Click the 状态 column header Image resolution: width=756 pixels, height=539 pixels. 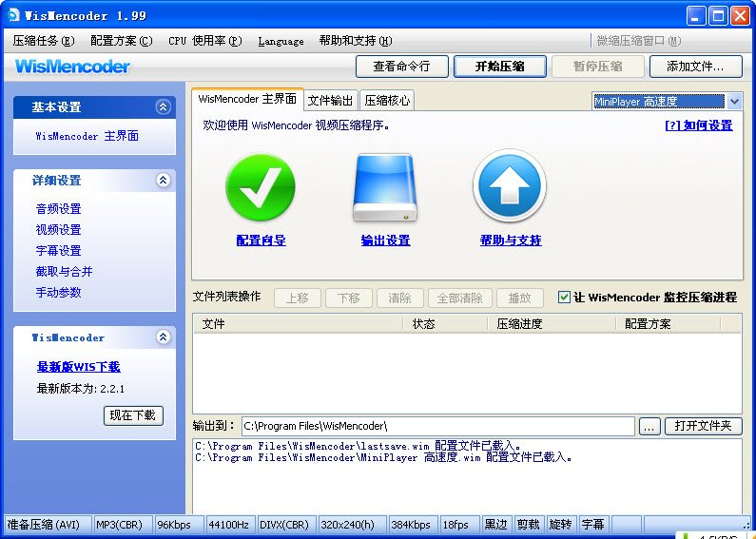[445, 324]
